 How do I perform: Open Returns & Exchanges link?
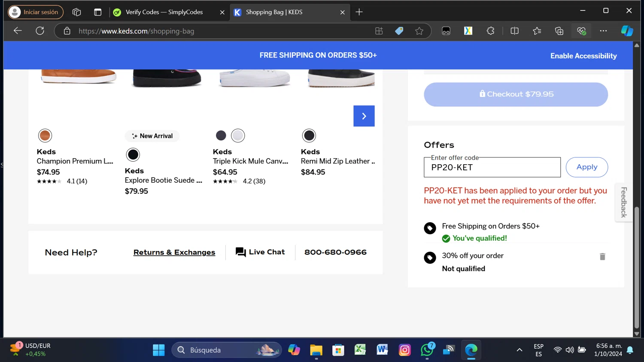(174, 252)
